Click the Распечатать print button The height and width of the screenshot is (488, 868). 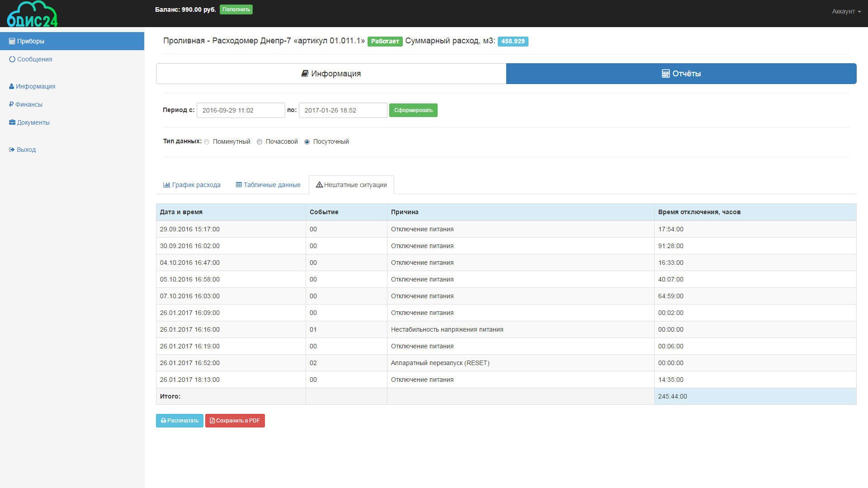pyautogui.click(x=179, y=421)
